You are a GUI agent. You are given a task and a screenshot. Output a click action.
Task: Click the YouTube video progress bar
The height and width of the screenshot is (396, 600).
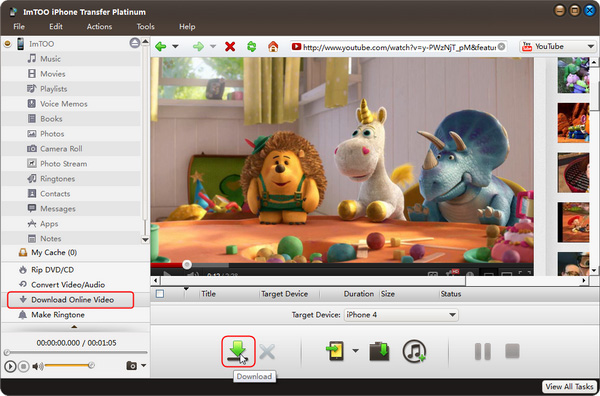point(342,265)
